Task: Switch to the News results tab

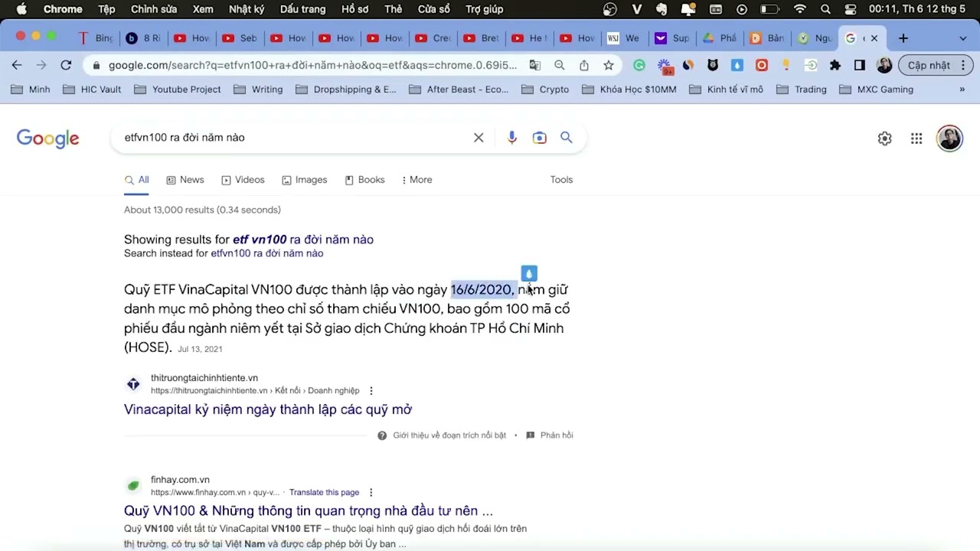Action: pyautogui.click(x=185, y=180)
